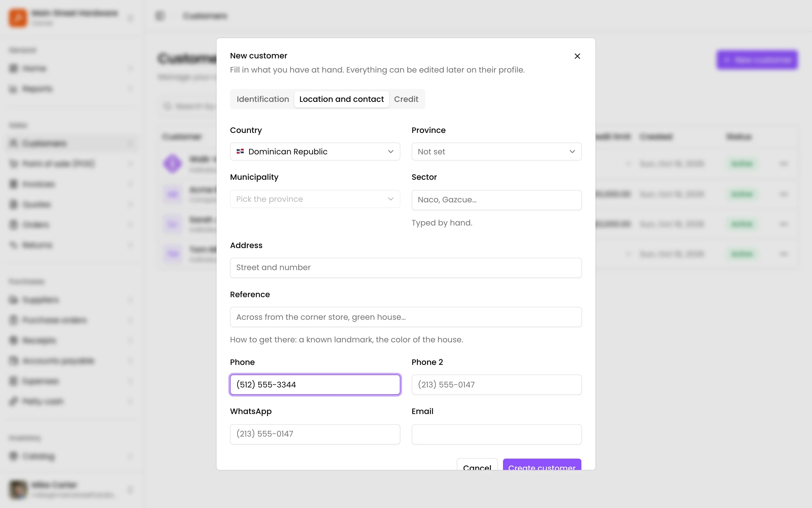Click the Dominican Republic flag icon
Viewport: 812px width, 508px height.
[x=240, y=152]
